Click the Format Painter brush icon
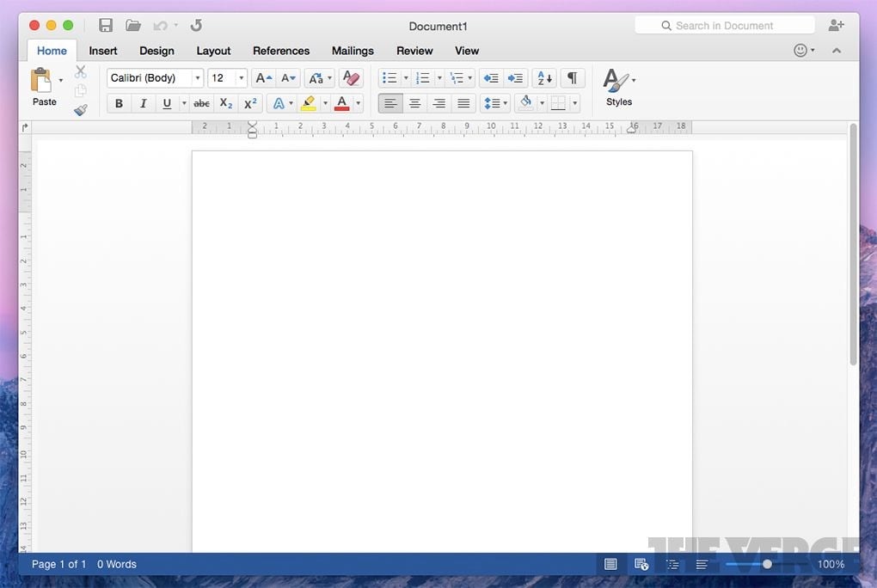The width and height of the screenshot is (877, 588). pyautogui.click(x=81, y=110)
